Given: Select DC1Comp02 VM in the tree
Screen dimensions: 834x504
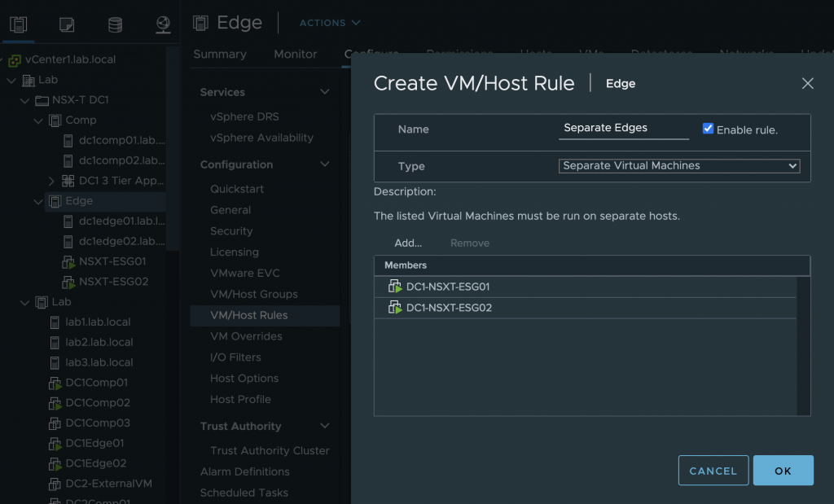Looking at the screenshot, I should tap(98, 403).
